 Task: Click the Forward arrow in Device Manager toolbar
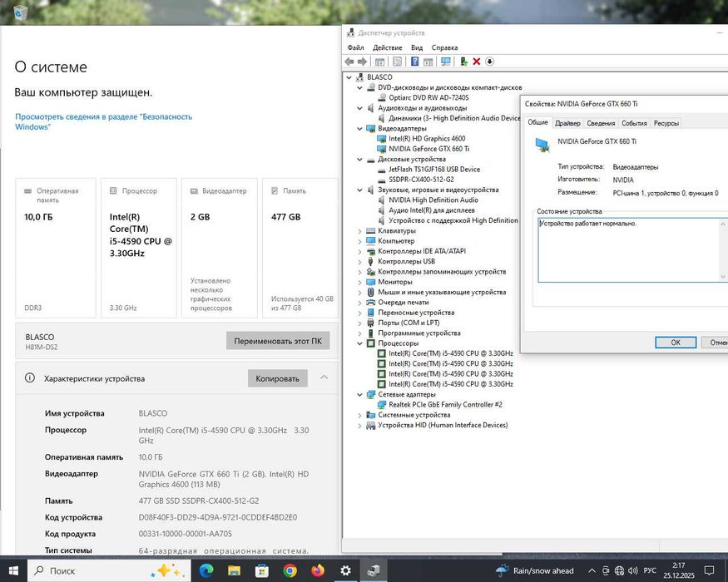coord(362,62)
